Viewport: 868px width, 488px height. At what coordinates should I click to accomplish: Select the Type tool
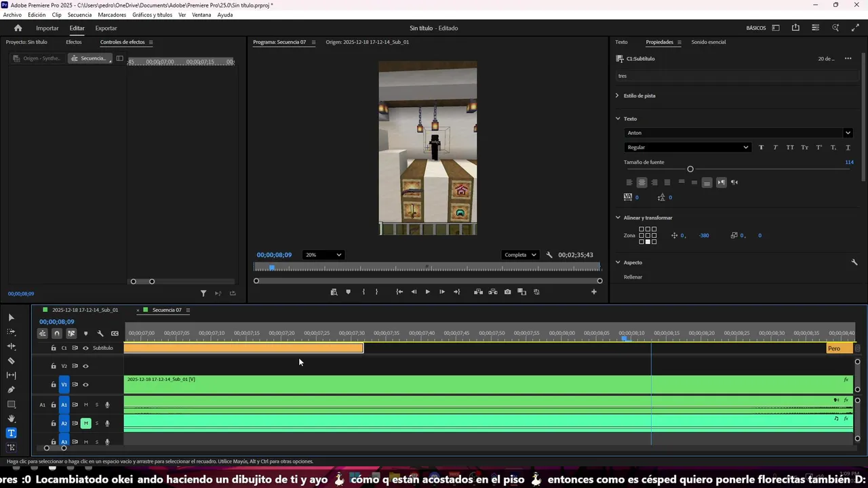(x=11, y=433)
